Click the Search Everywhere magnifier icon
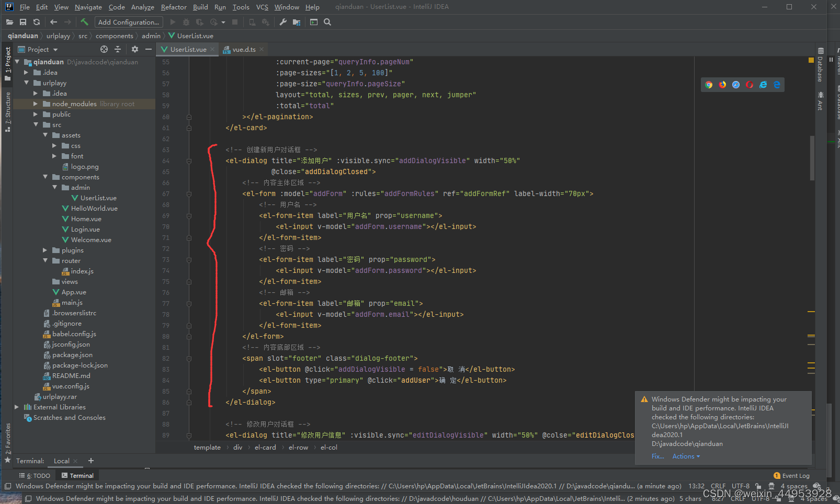 [327, 22]
